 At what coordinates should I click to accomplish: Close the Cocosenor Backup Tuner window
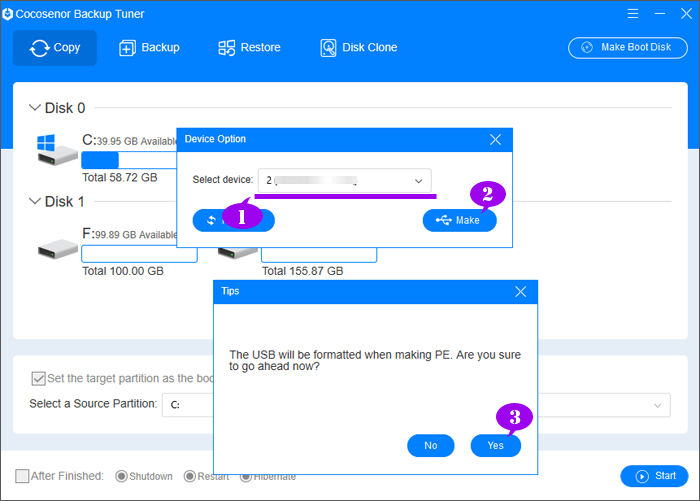(x=686, y=14)
